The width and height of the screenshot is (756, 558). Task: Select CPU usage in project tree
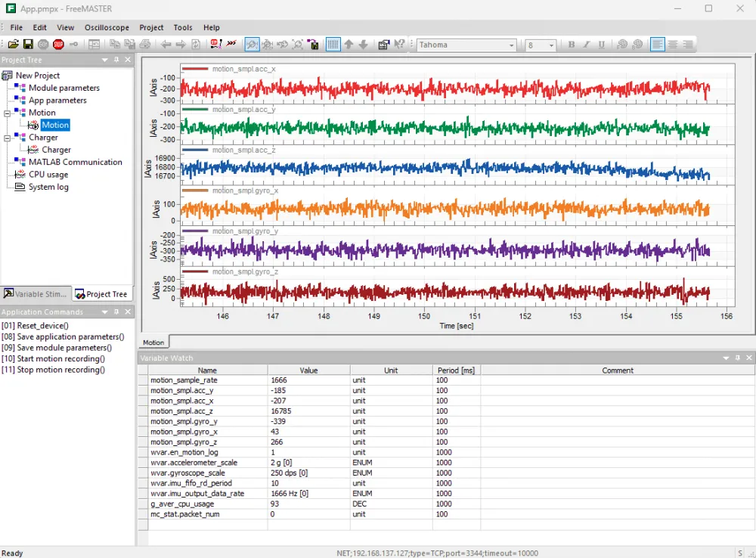click(x=48, y=175)
